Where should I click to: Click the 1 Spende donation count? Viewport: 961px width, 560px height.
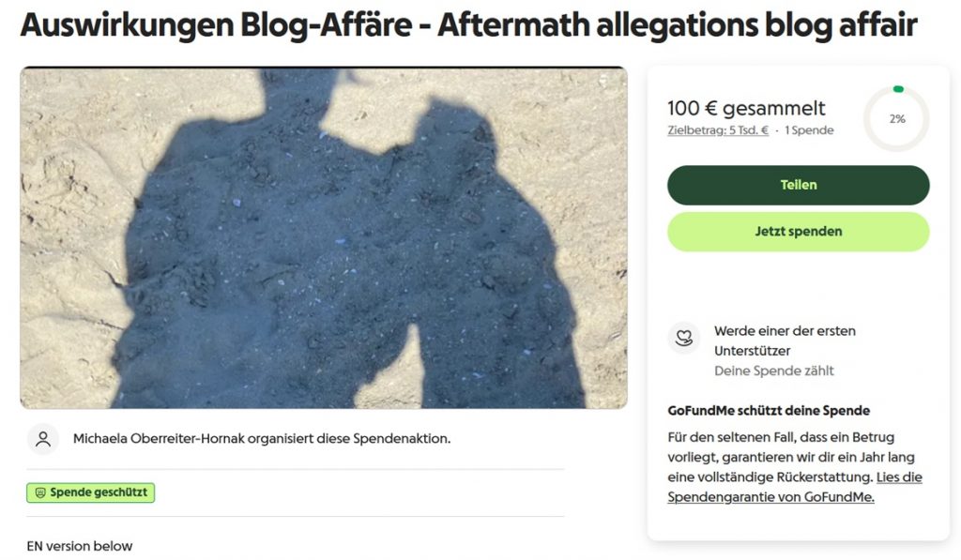[809, 130]
